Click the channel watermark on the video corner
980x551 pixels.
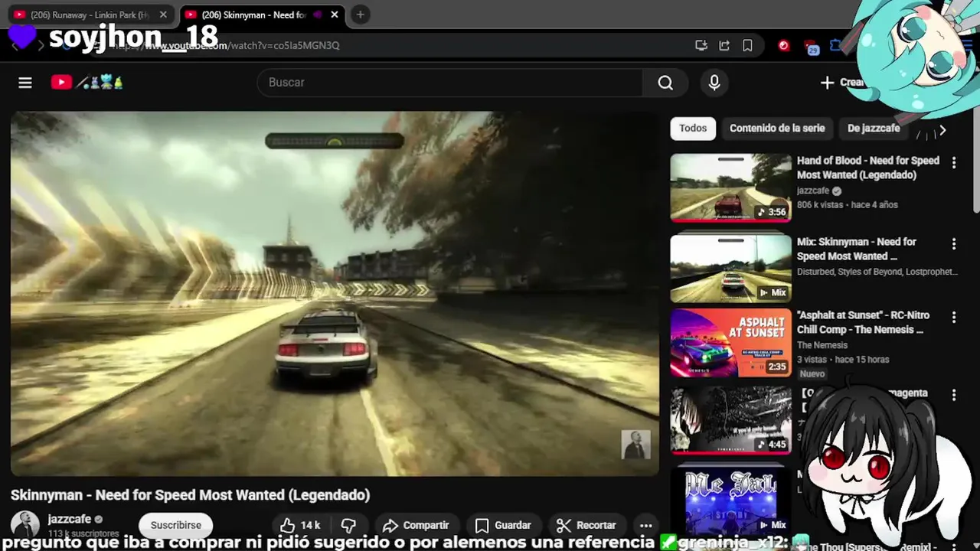point(635,445)
